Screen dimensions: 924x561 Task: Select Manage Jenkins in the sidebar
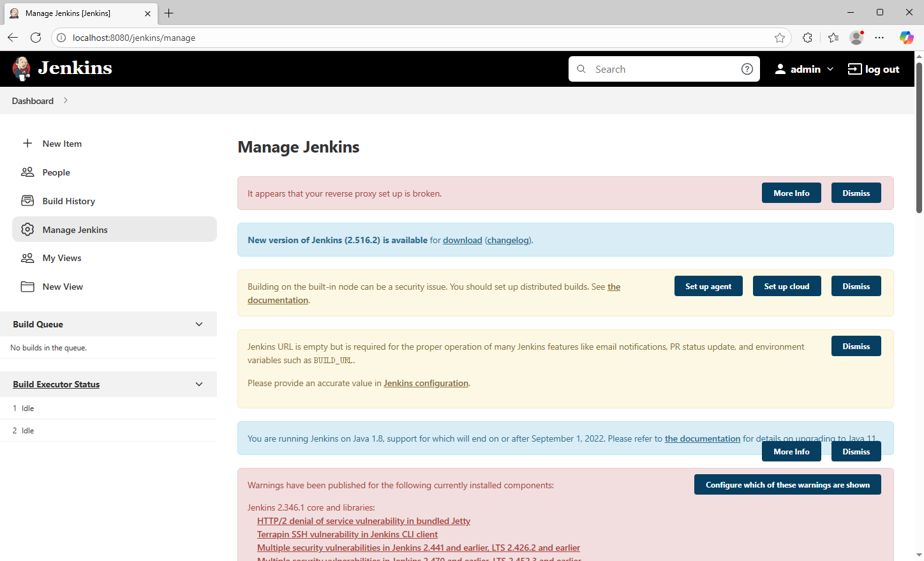pyautogui.click(x=114, y=229)
